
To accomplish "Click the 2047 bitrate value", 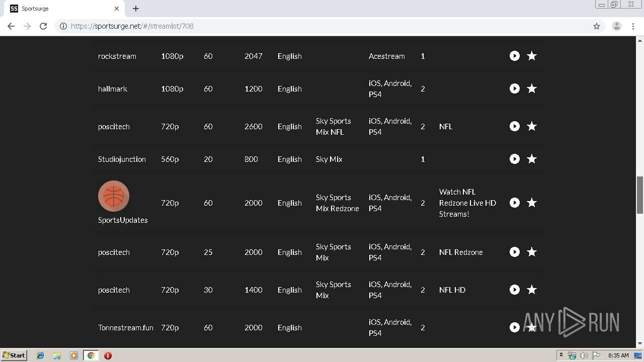I will 254,56.
